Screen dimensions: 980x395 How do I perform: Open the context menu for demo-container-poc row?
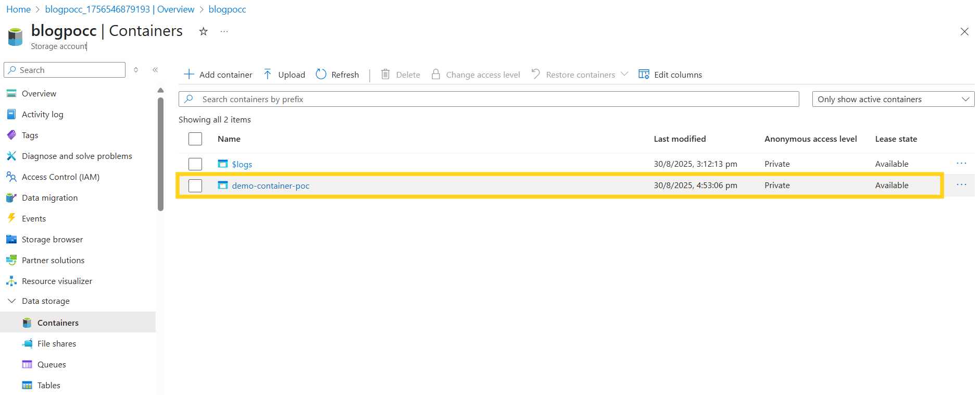962,185
